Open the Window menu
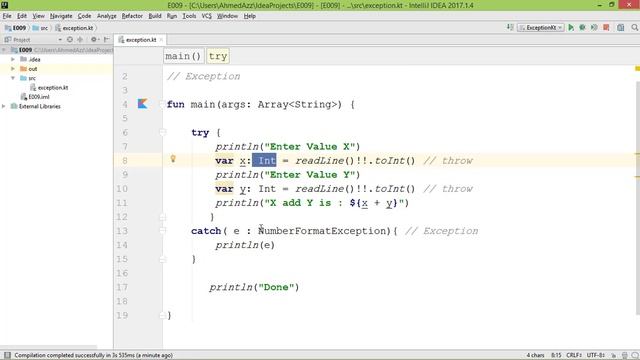Viewport: 640px width, 360px height. tap(227, 16)
